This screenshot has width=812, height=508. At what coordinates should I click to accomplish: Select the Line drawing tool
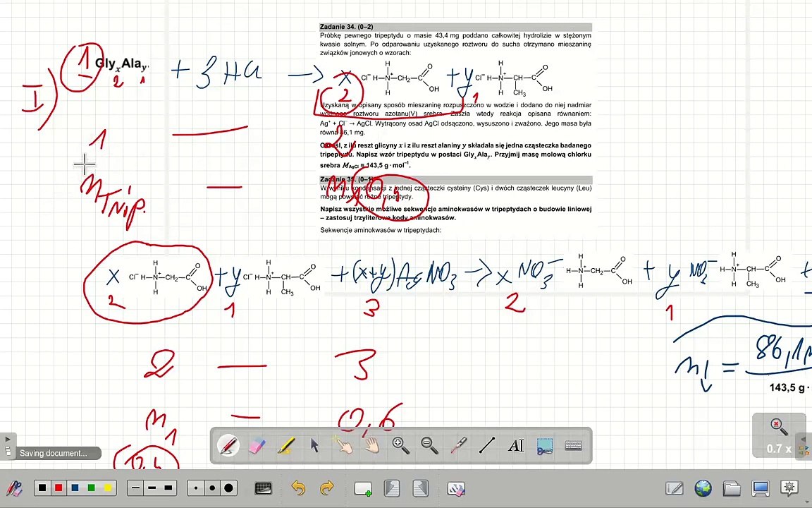click(x=487, y=445)
